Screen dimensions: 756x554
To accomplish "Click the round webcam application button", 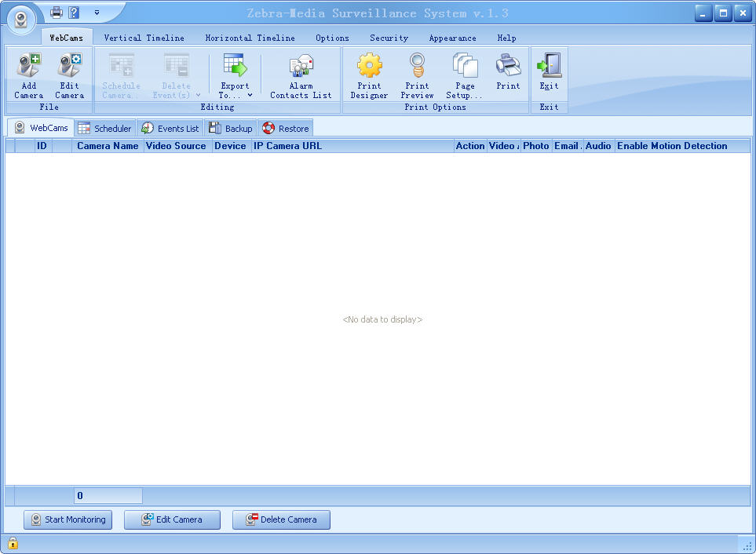I will [x=20, y=20].
